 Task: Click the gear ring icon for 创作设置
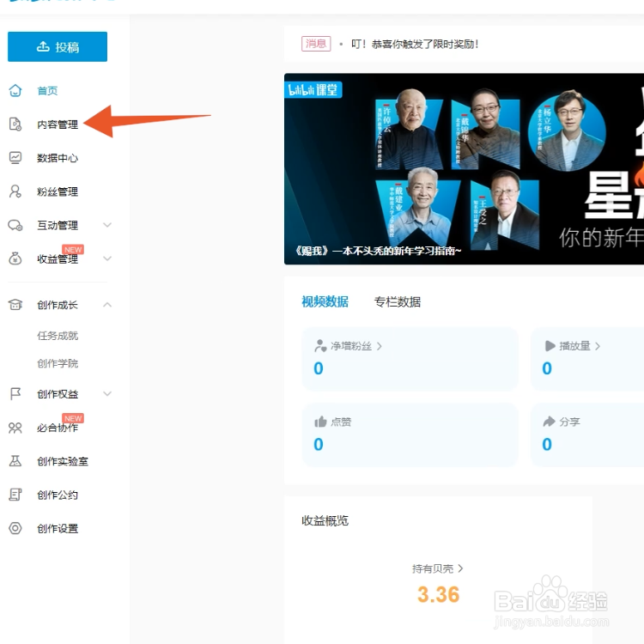point(15,528)
